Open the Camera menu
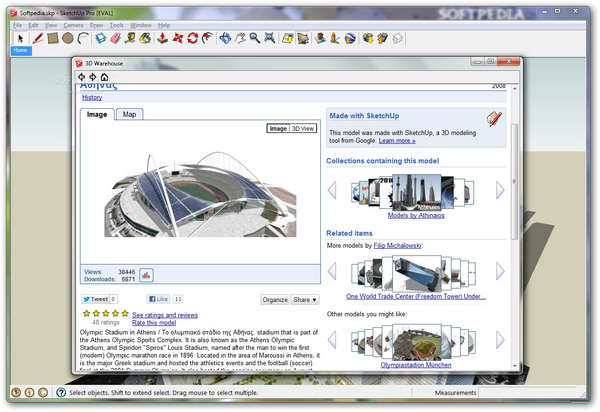This screenshot has width=600, height=412. 73,25
